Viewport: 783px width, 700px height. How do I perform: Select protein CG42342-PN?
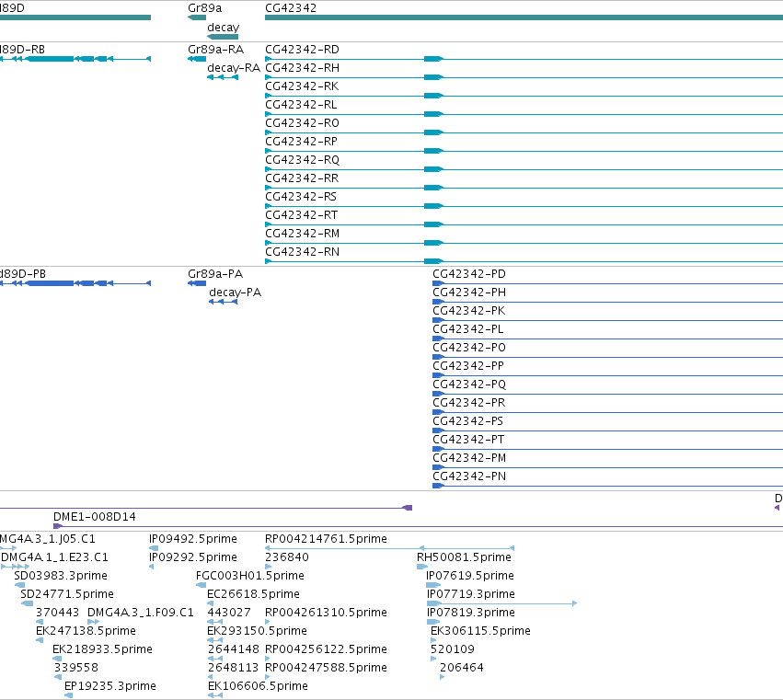click(469, 476)
